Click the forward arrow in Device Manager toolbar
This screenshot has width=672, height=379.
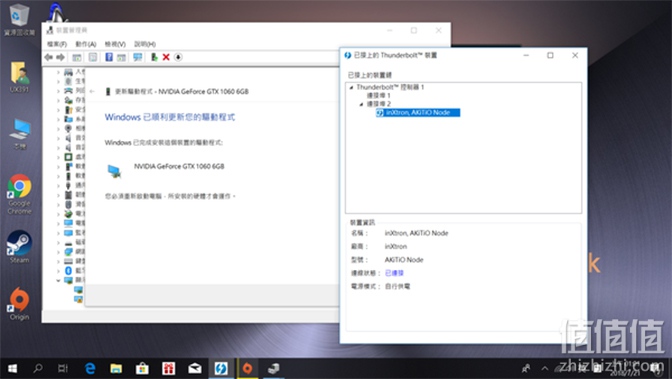click(x=60, y=57)
